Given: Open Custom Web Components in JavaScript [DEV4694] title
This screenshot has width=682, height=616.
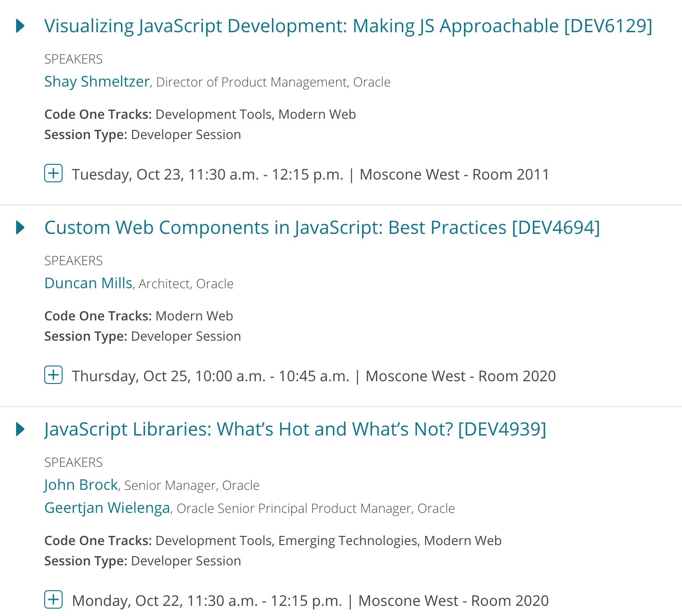Looking at the screenshot, I should (322, 228).
